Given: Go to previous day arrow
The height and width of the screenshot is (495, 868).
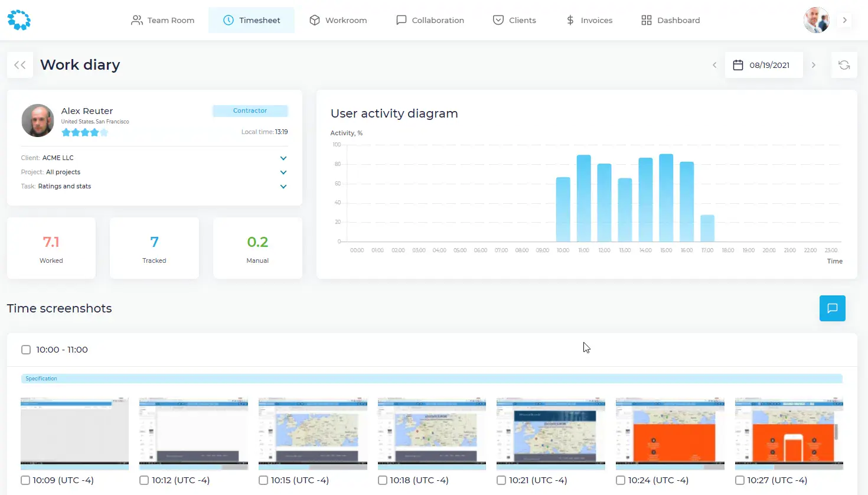Looking at the screenshot, I should tap(714, 65).
